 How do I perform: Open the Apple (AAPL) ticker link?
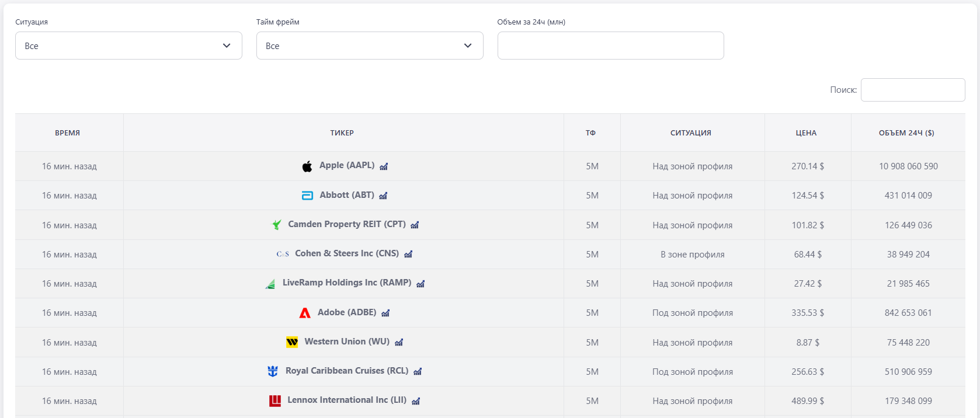tap(346, 165)
